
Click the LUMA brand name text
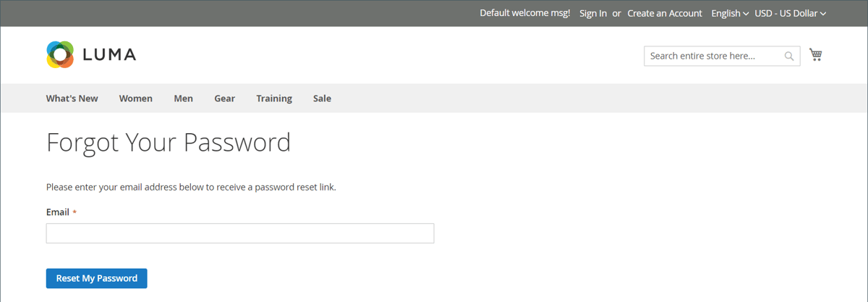109,55
